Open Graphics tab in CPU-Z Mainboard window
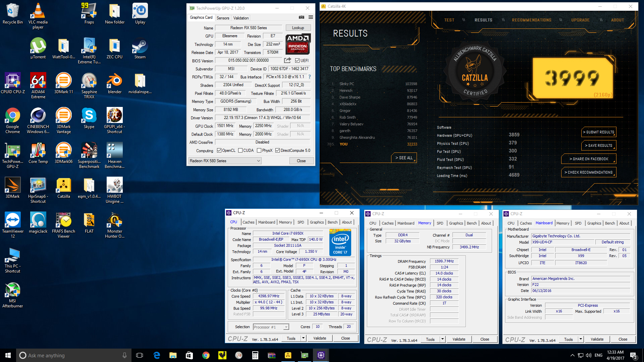The width and height of the screenshot is (644, 362). click(594, 223)
